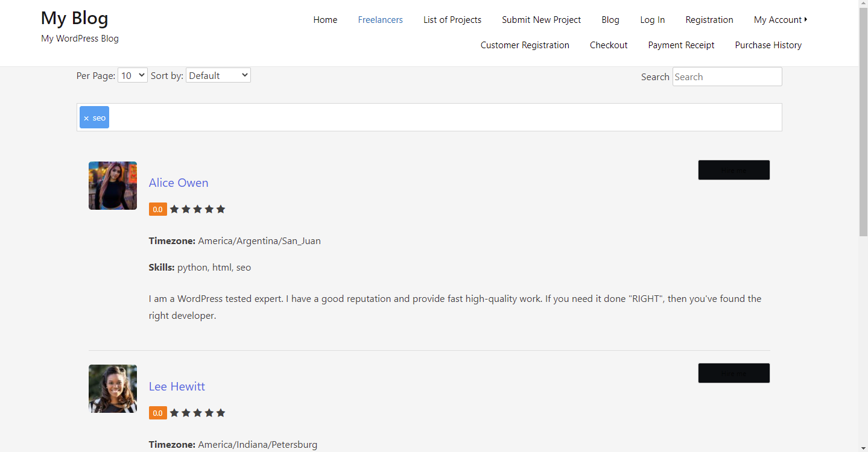Viewport: 868px width, 452px height.
Task: Click Alice's skills python, html, seo
Action: pyautogui.click(x=214, y=268)
